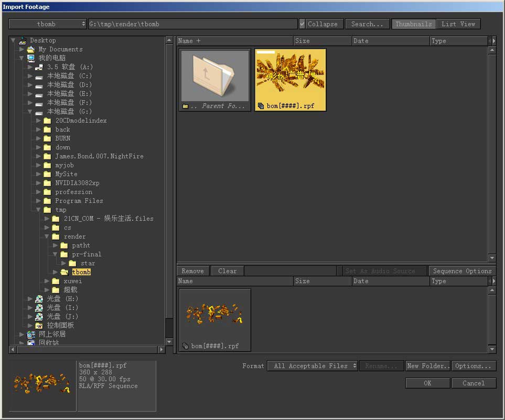505x420 pixels.
Task: Select the Desktop icon in tree
Action: [23, 40]
